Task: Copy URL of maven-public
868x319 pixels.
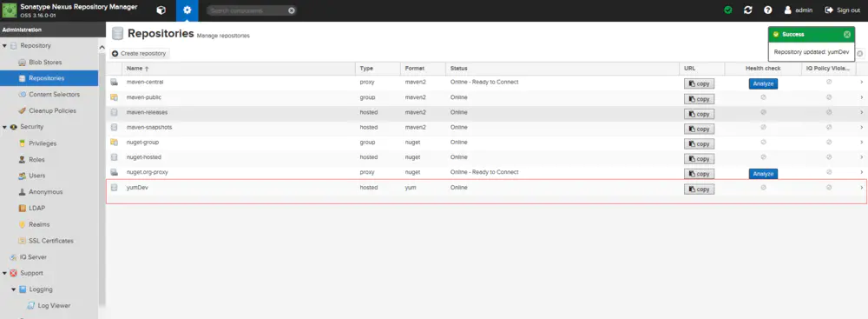Action: pos(699,99)
